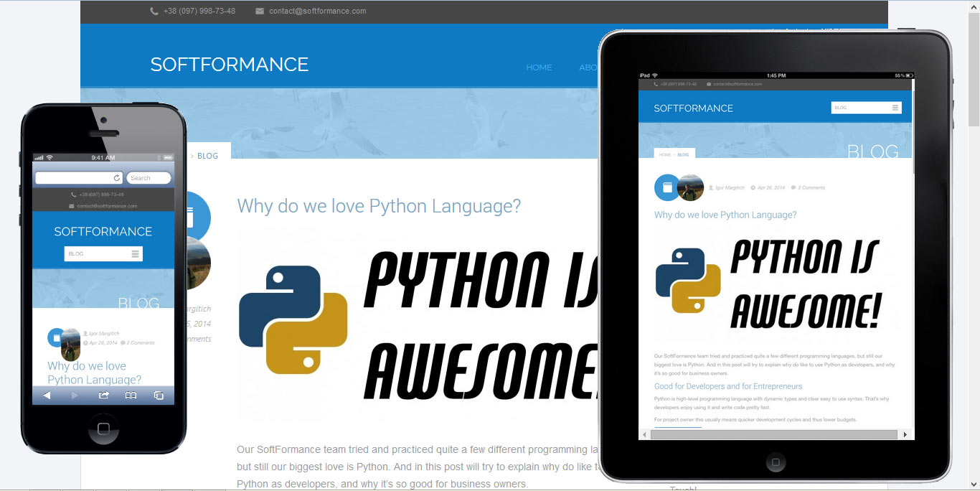Select HOME in the desktop navigation menu
Image resolution: width=980 pixels, height=491 pixels.
tap(539, 67)
